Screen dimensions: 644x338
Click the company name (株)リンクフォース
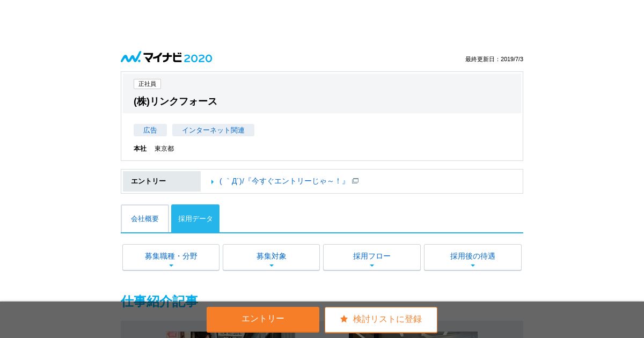175,101
